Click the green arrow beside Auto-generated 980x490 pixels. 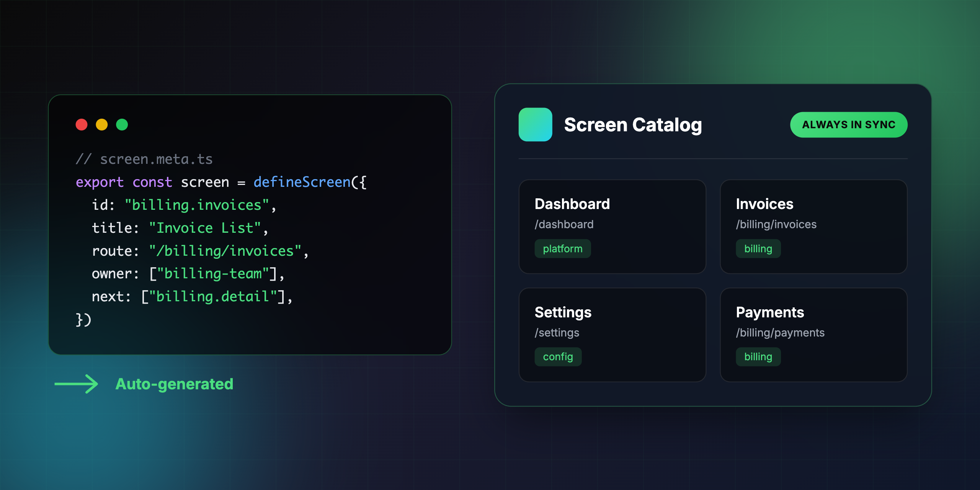[76, 384]
